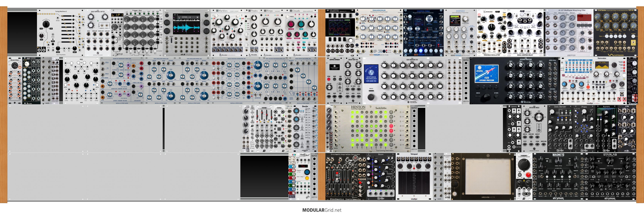The height and width of the screenshot is (214, 644).
Task: Adjust the RATE knob on Quad Temporal Shifter
Action: click(x=91, y=16)
